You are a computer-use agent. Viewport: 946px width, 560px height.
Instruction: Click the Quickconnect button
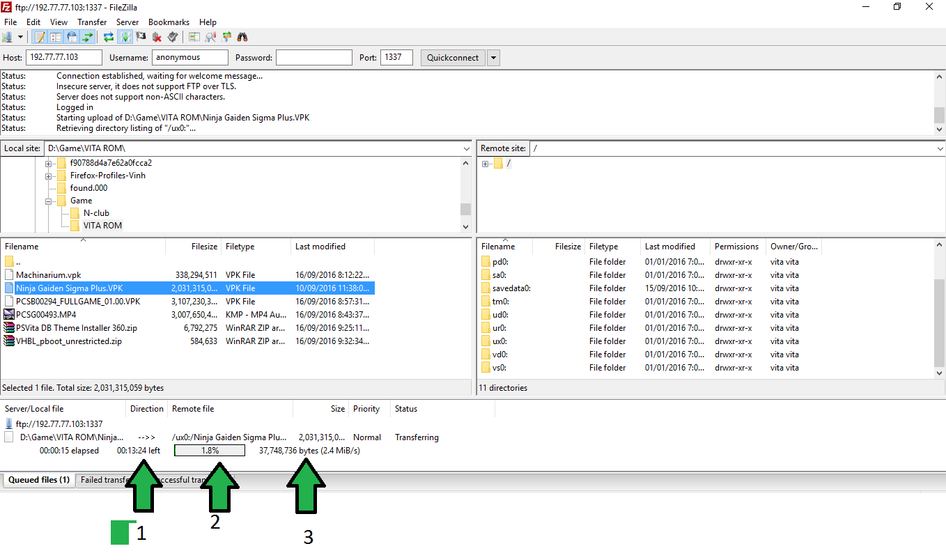tap(453, 57)
